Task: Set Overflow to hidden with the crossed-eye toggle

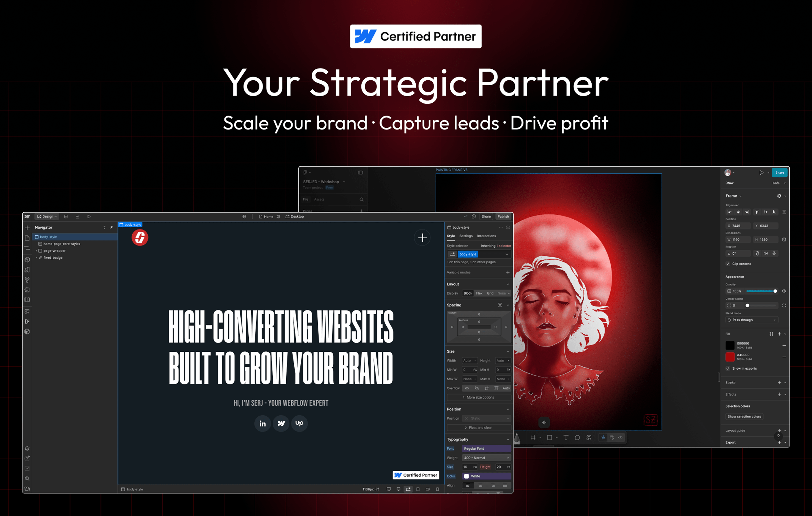Action: point(477,388)
